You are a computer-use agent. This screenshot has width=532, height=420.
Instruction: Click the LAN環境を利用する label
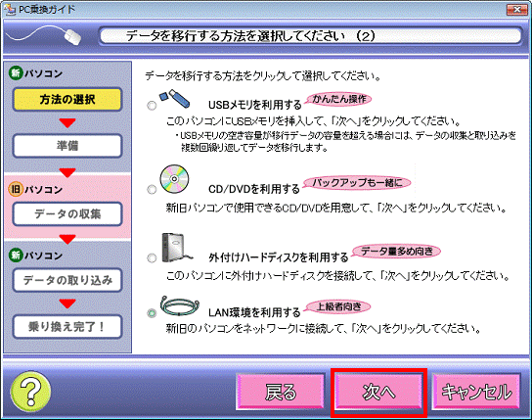pyautogui.click(x=254, y=312)
